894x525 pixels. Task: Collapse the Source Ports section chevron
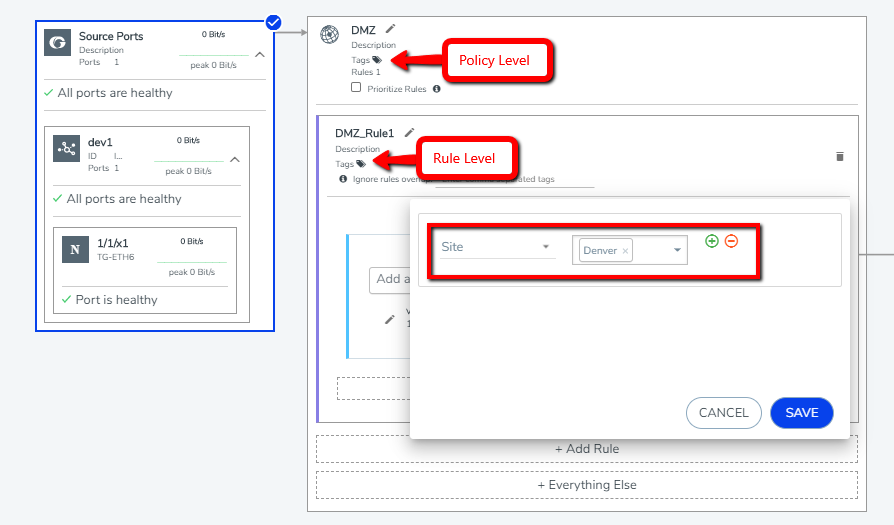pos(260,55)
